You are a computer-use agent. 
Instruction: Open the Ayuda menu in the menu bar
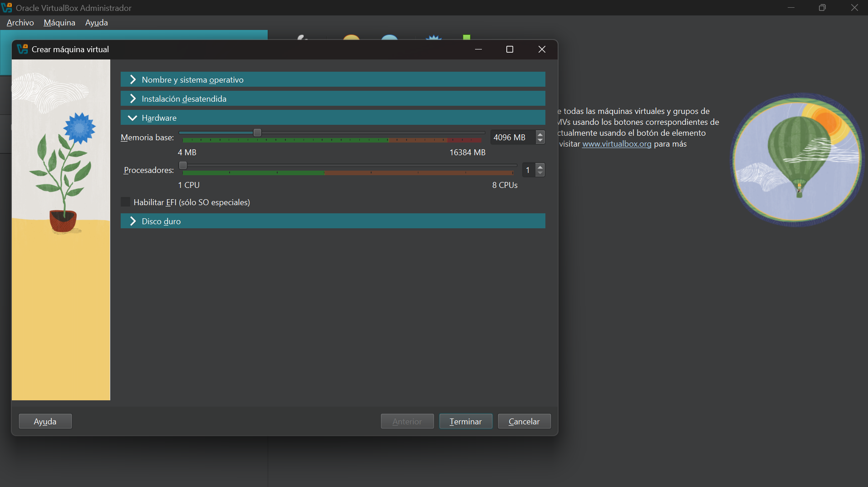tap(96, 23)
